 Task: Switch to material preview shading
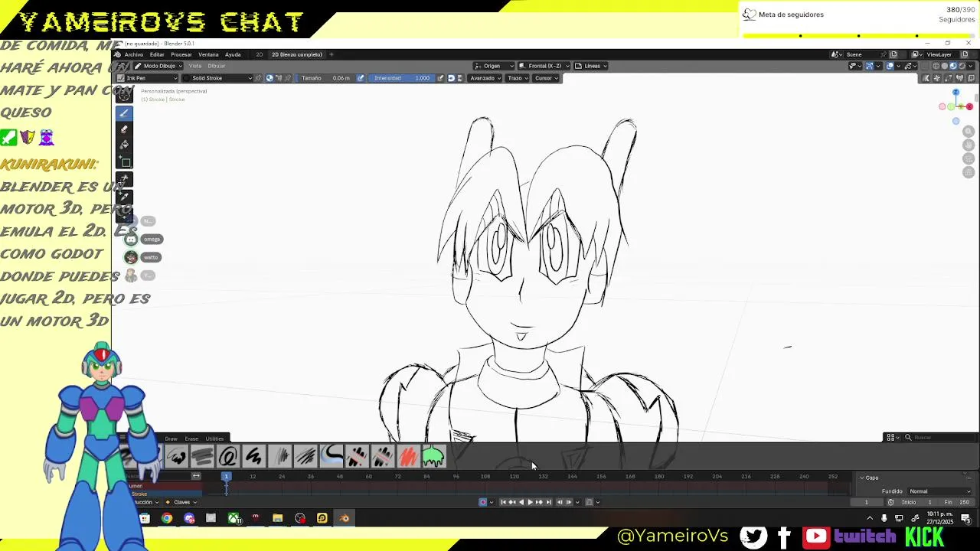(953, 66)
